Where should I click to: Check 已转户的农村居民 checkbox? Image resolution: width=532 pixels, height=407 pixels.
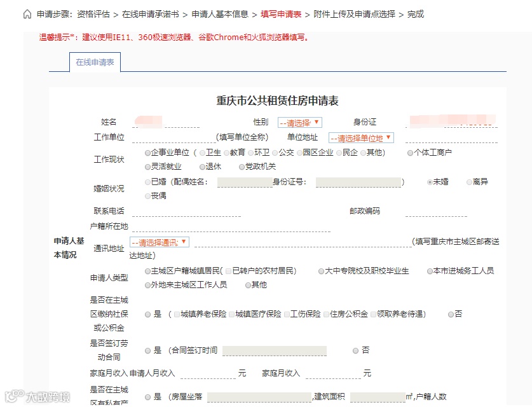[x=228, y=271]
